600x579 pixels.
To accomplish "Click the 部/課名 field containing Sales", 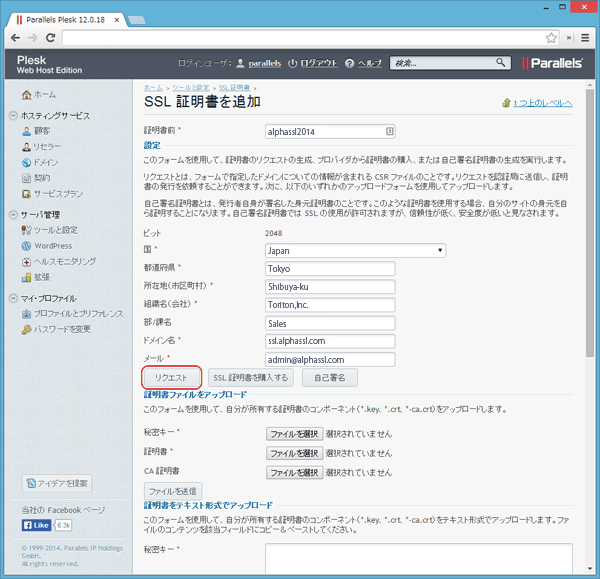I will click(330, 323).
